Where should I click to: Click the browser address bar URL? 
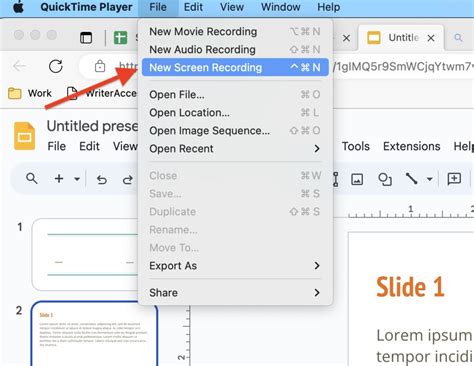tap(403, 67)
